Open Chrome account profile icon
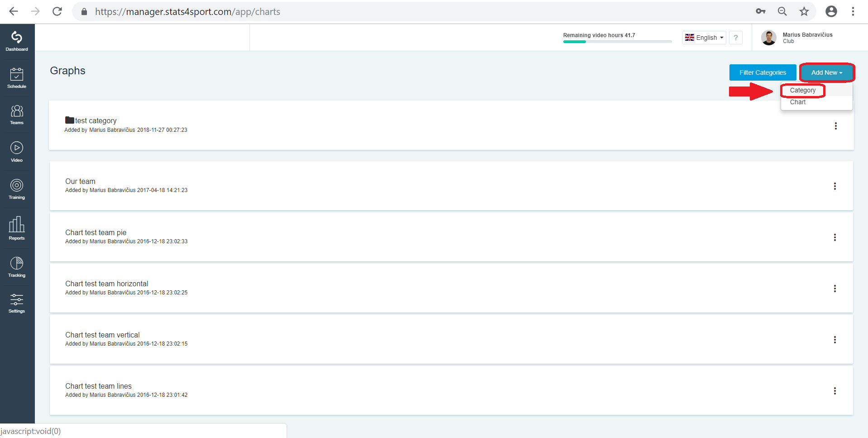The width and height of the screenshot is (868, 438). pyautogui.click(x=831, y=11)
